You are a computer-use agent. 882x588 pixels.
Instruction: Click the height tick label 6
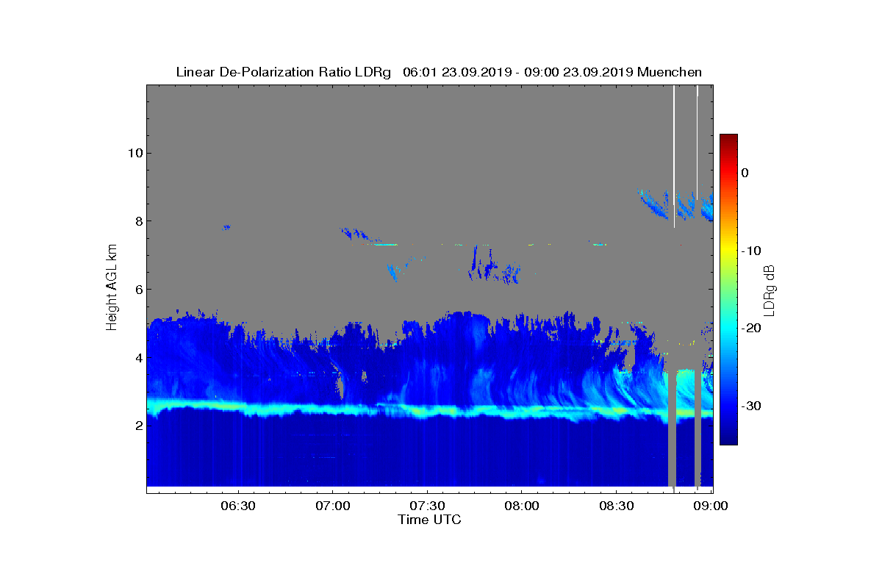[138, 290]
